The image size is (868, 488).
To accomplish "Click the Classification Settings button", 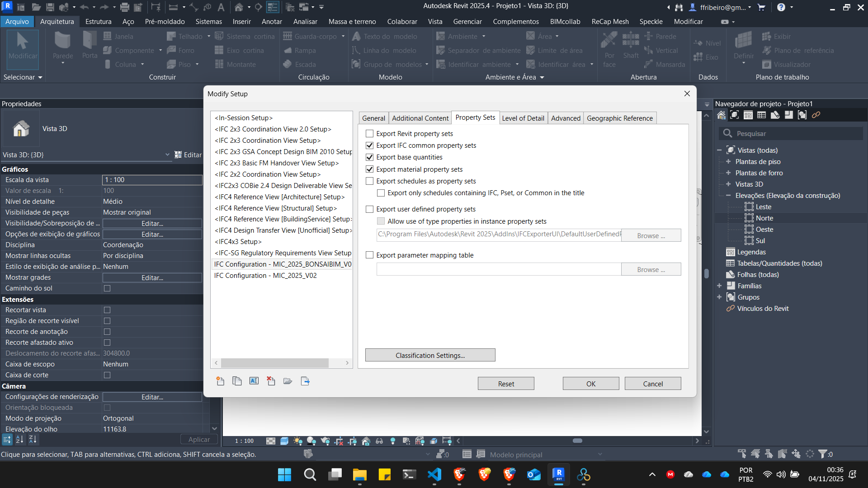I will (x=430, y=356).
